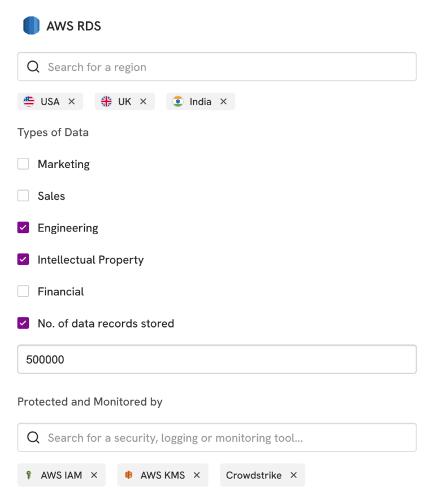This screenshot has width=434, height=504.
Task: Enable the Financial data checkbox
Action: 23,291
